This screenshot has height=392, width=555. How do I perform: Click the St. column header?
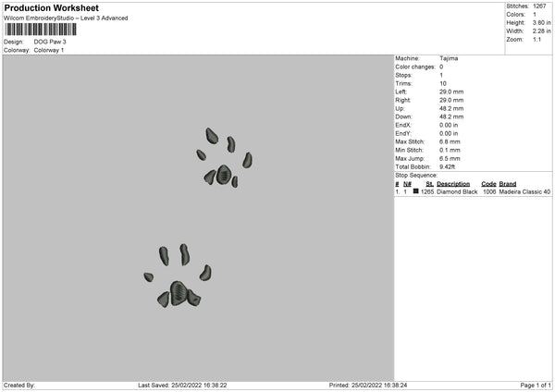pyautogui.click(x=430, y=184)
